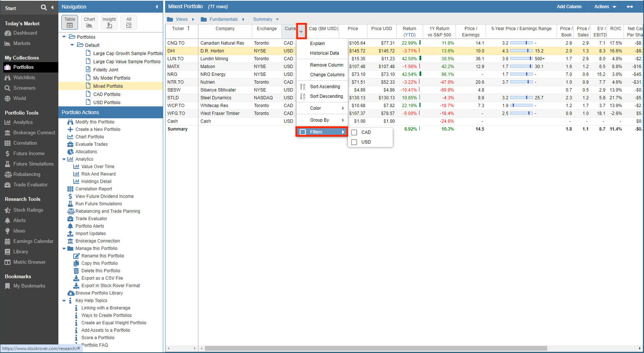Collapse the Analytics actions group
Screen dimensions: 644x353
pyautogui.click(x=64, y=159)
